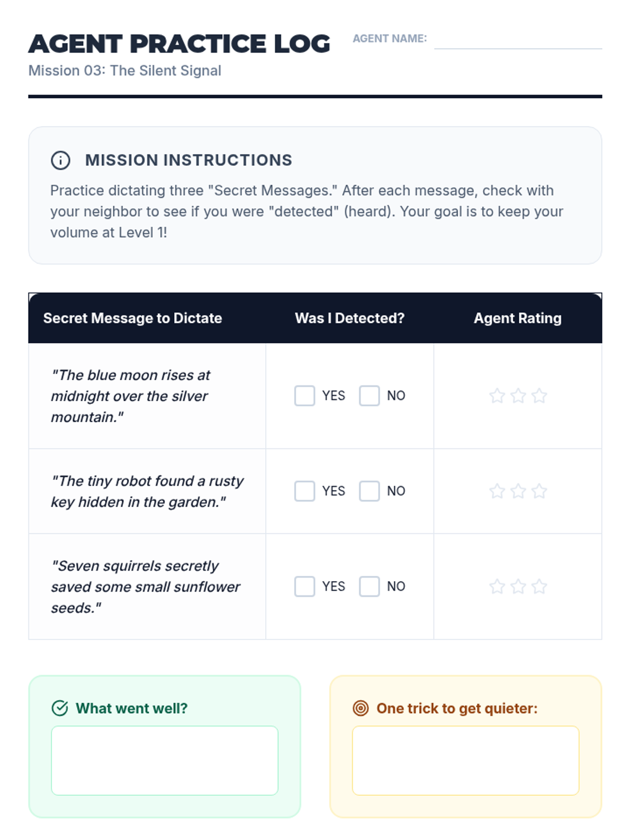This screenshot has width=630, height=840.
Task: Click the info icon beside Mission Instructions
Action: [x=60, y=160]
